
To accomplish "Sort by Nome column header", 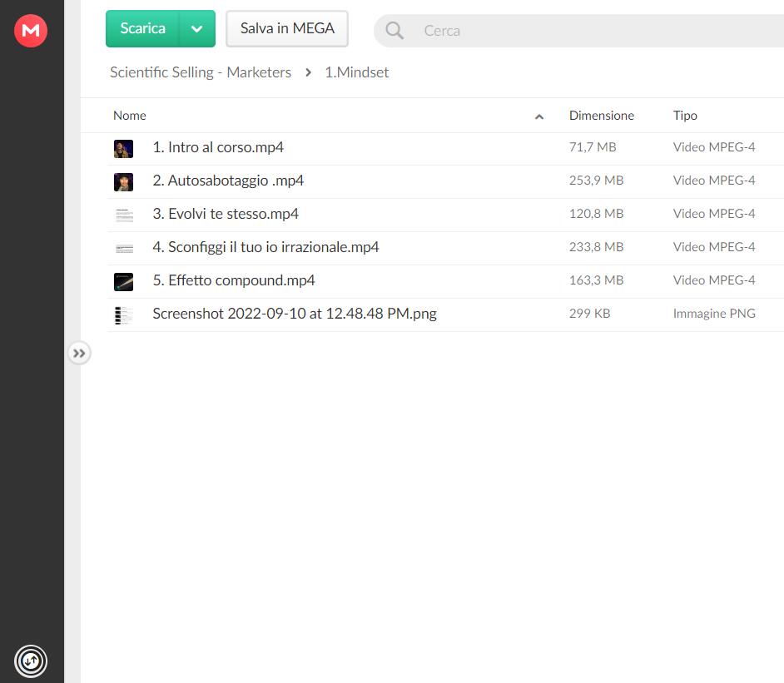I will click(x=130, y=116).
